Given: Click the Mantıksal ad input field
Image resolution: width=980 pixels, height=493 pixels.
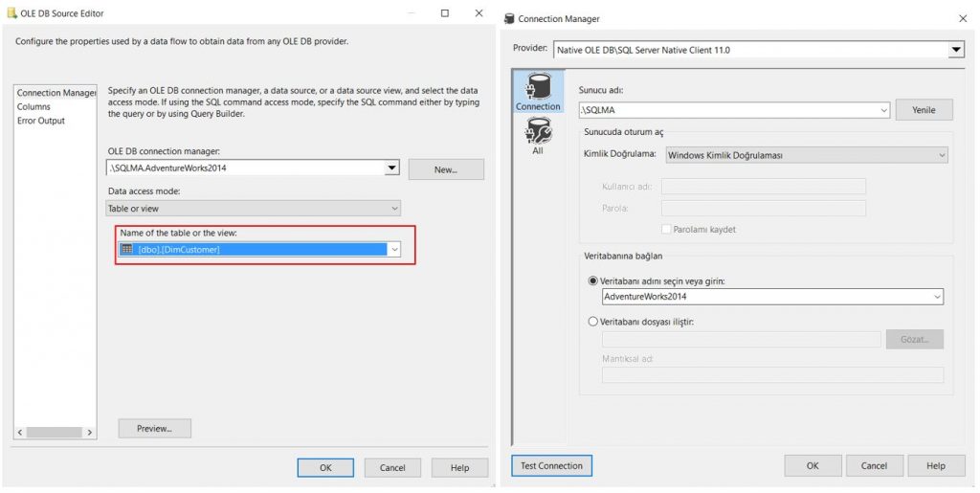Looking at the screenshot, I should coord(772,375).
